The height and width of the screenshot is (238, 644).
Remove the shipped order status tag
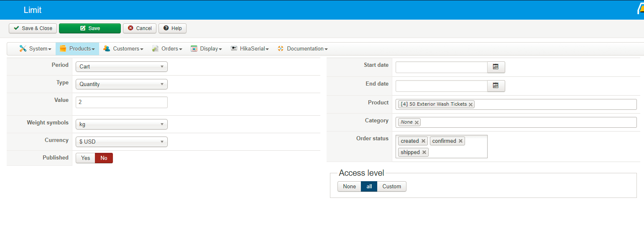point(424,152)
